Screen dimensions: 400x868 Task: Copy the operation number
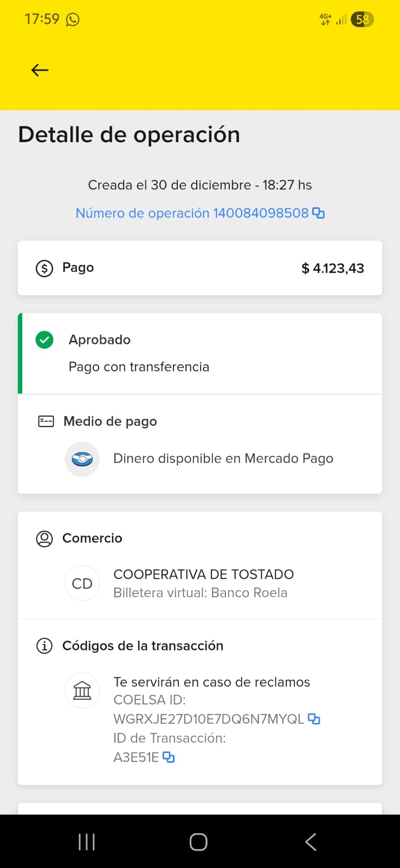coord(319,213)
